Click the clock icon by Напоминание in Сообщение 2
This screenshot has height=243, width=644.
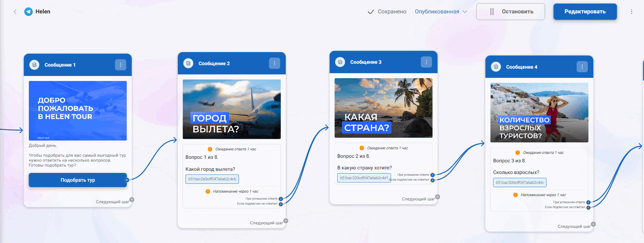208,191
